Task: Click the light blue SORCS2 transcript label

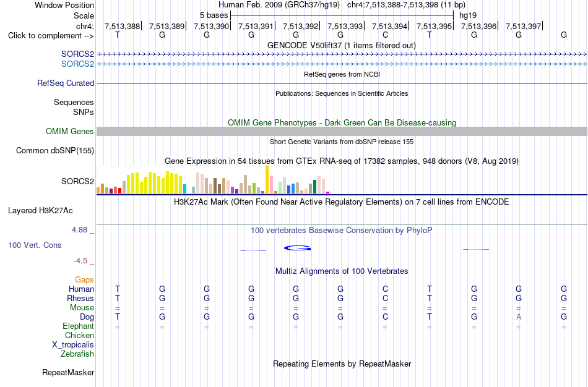Action: click(x=77, y=64)
